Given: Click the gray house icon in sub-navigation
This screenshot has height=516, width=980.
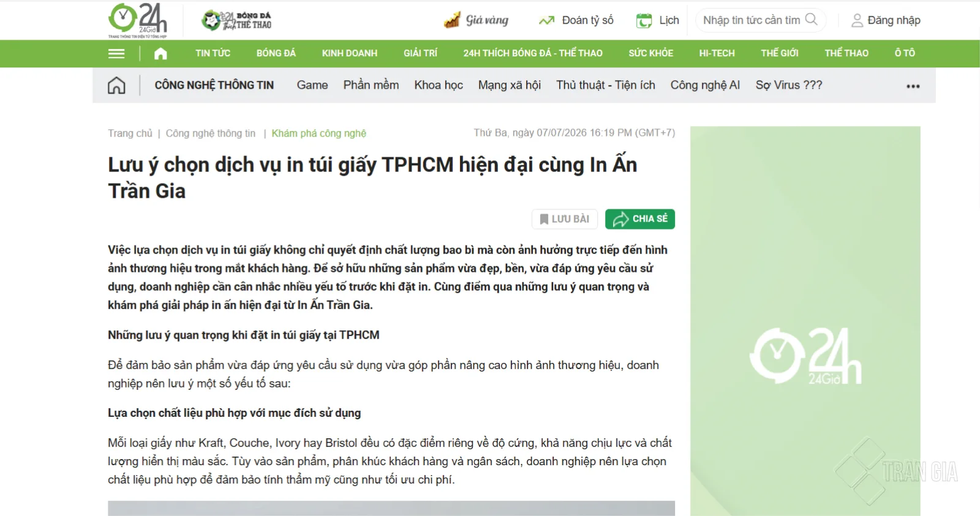Looking at the screenshot, I should point(116,85).
